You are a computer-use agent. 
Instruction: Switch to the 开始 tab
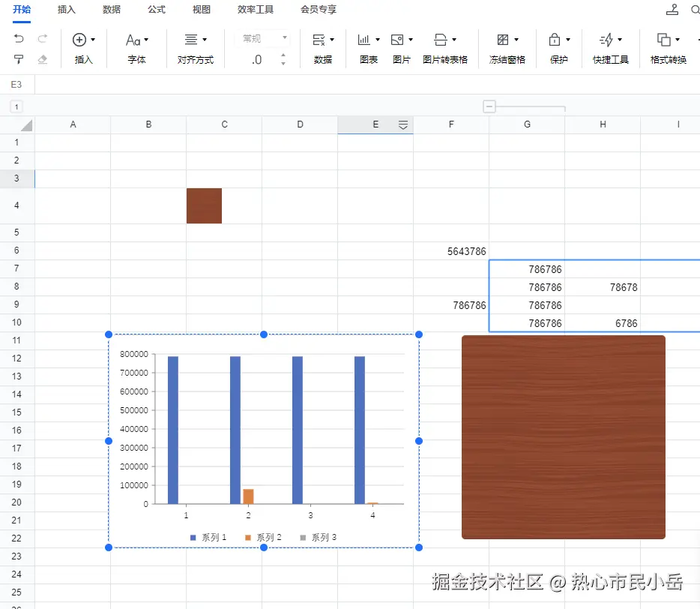click(22, 10)
